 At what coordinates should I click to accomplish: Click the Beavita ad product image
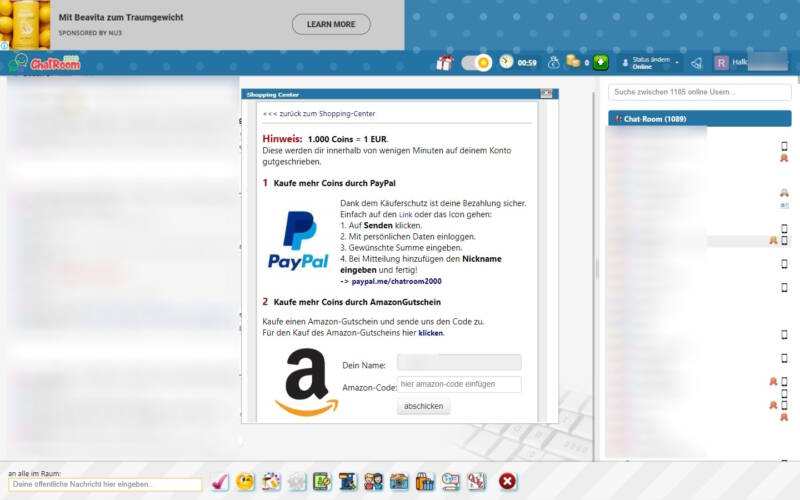[x=25, y=24]
